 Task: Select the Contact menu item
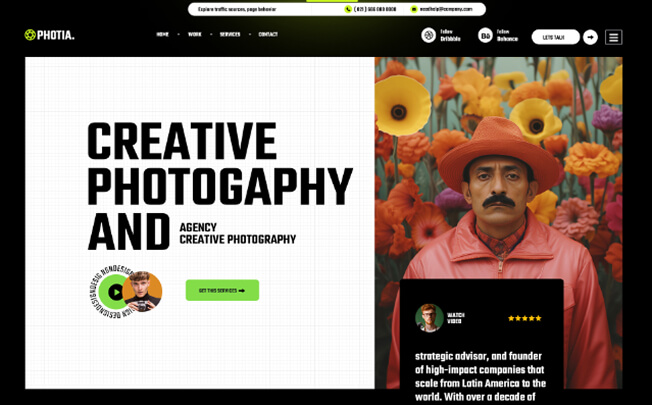pyautogui.click(x=268, y=35)
